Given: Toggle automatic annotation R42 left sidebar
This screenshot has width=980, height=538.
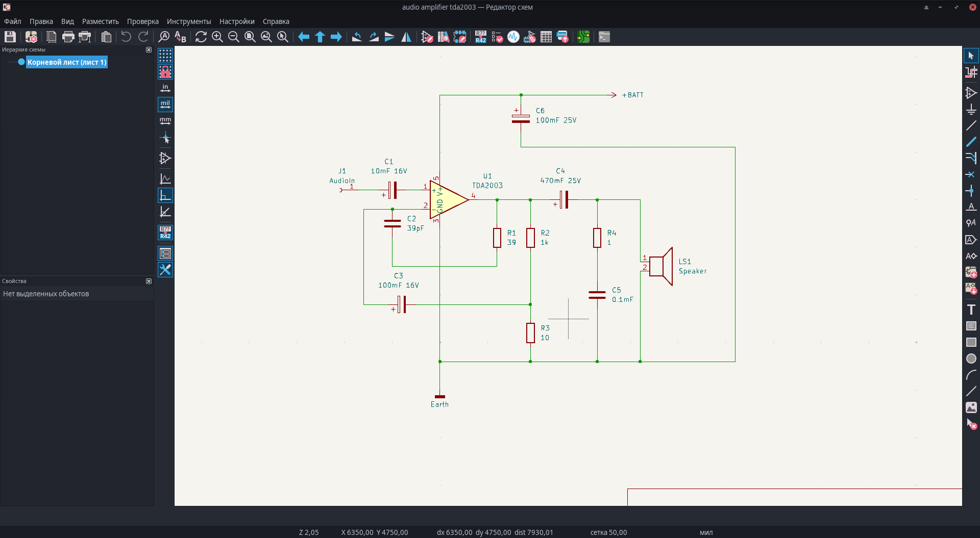Looking at the screenshot, I should pyautogui.click(x=165, y=233).
